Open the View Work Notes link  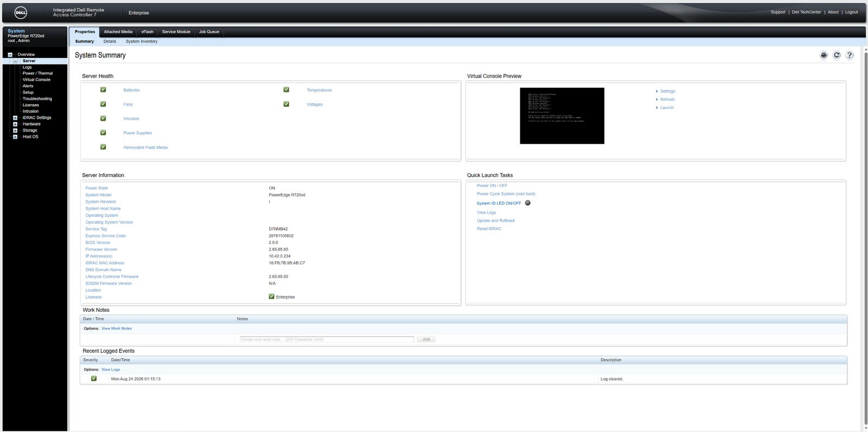coord(117,328)
